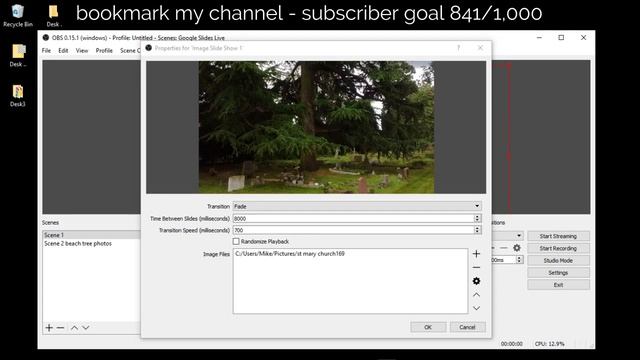Toggle Randomize Playback checkbox
Image resolution: width=640 pixels, height=360 pixels.
tap(236, 242)
